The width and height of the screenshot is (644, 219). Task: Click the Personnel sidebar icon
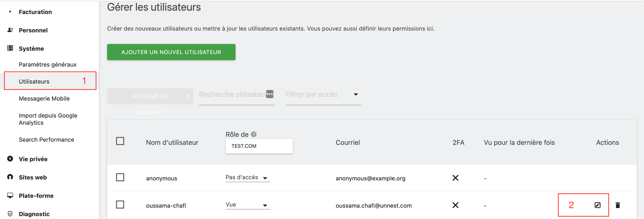coord(10,30)
